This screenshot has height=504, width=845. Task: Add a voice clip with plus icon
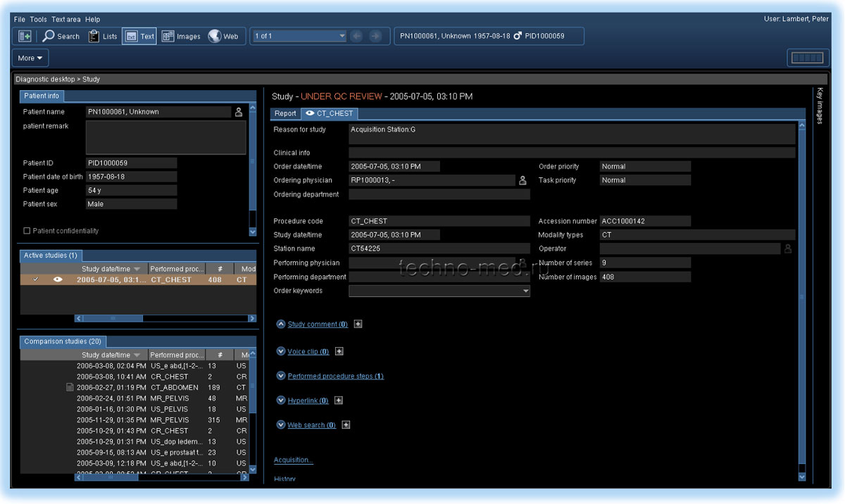click(x=339, y=351)
